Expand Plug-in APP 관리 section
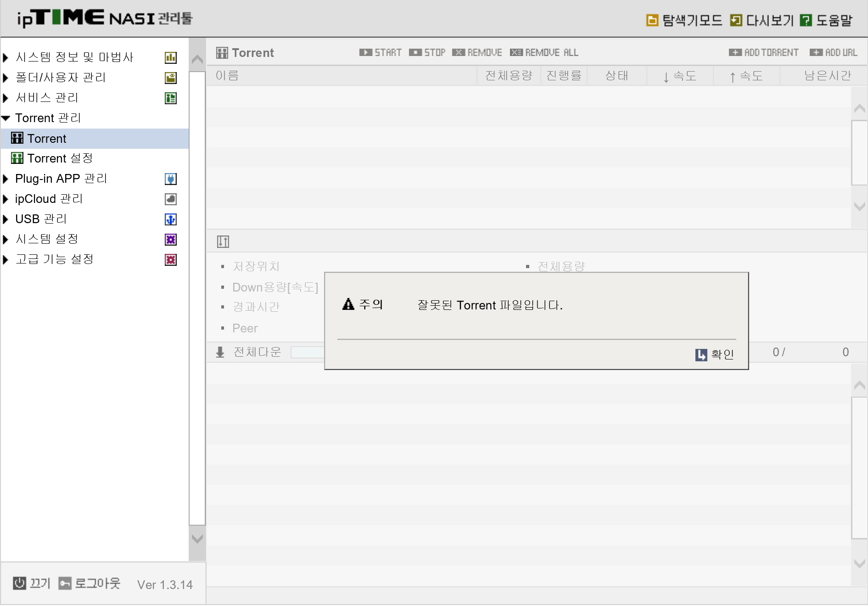 6,179
